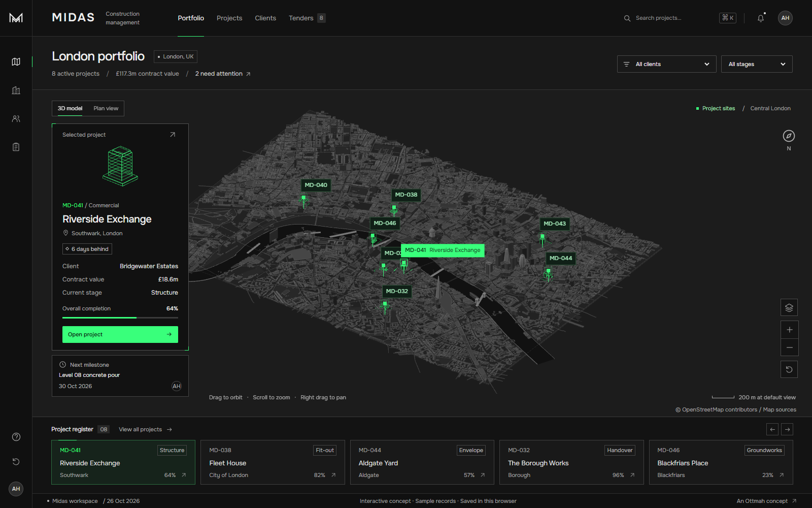Open the notifications bell

761,18
